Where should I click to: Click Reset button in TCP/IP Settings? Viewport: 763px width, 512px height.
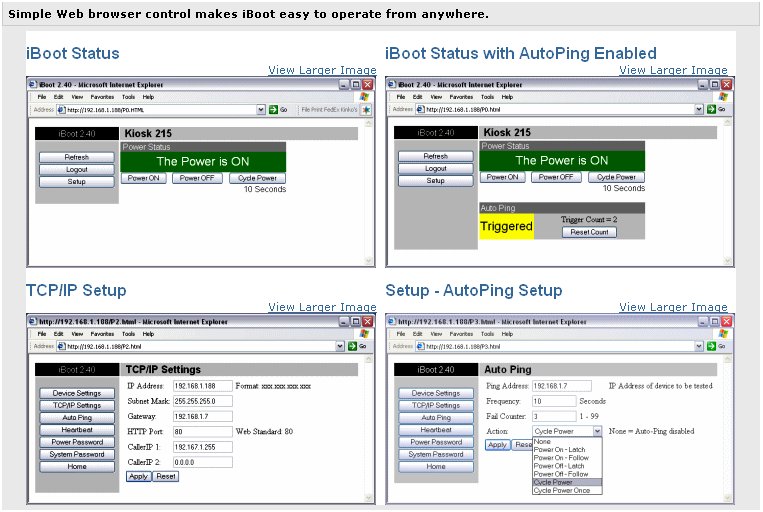click(166, 476)
